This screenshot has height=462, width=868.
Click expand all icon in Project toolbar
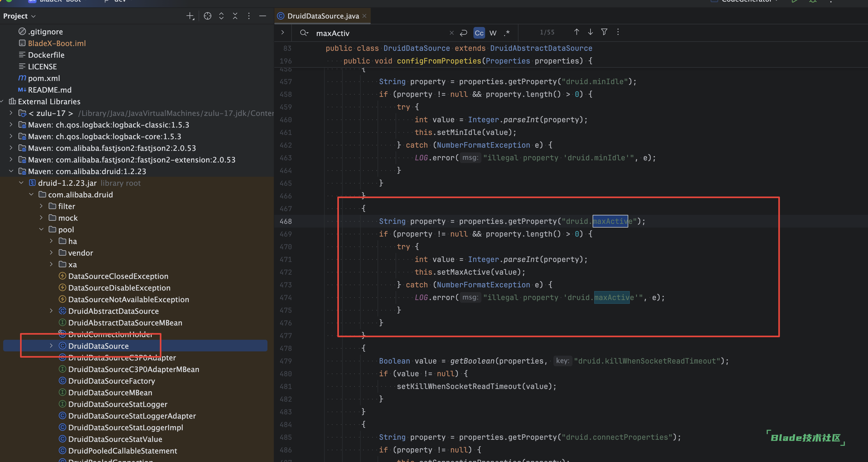tap(221, 16)
